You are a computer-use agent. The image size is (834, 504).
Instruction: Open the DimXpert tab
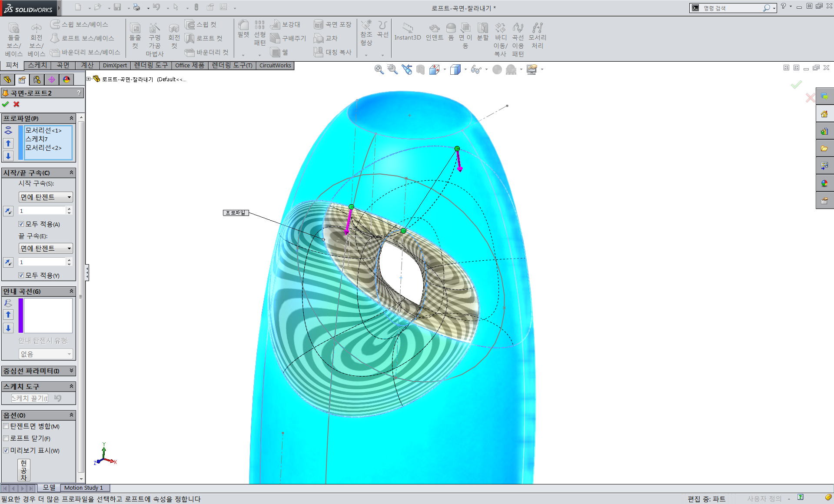point(115,66)
